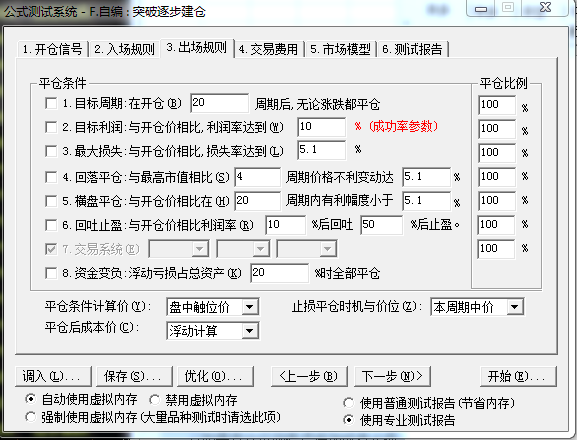Image resolution: width=577 pixels, height=440 pixels.
Task: Toggle the 5.横盘平仓 checkbox
Action: click(x=51, y=201)
